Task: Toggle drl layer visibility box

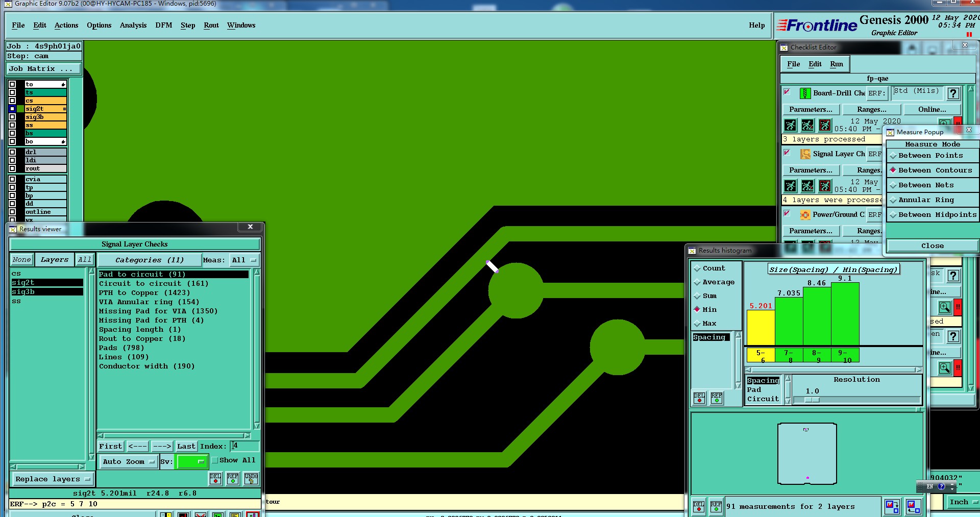Action: tap(12, 152)
